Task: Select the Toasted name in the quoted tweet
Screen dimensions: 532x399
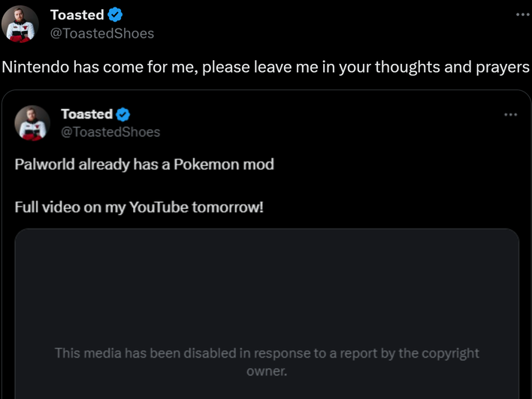Action: pyautogui.click(x=86, y=114)
